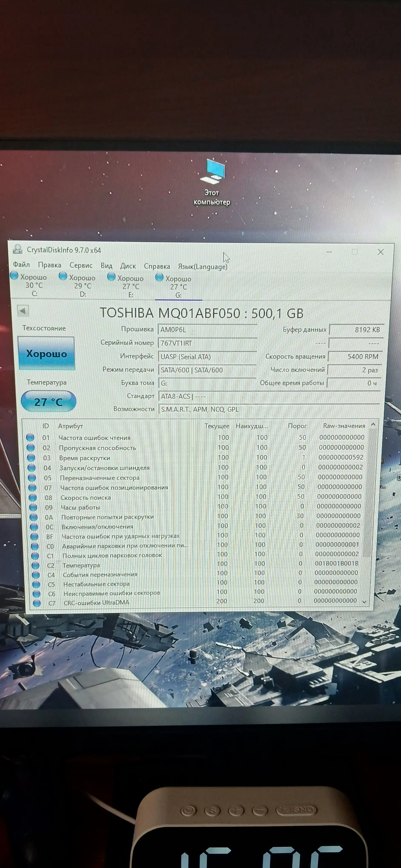Open the Язык(Language) menu
This screenshot has height=868, width=401.
point(203,267)
